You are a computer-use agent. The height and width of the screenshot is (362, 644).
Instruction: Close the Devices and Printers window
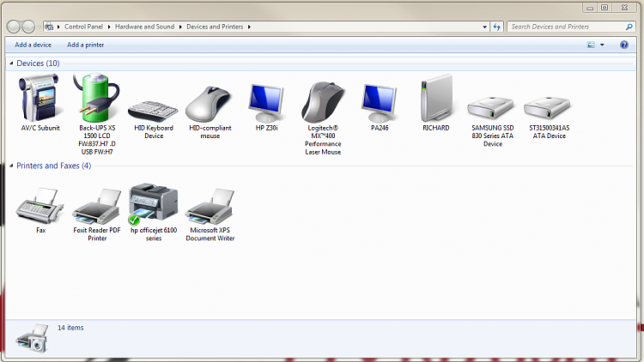[625, 8]
